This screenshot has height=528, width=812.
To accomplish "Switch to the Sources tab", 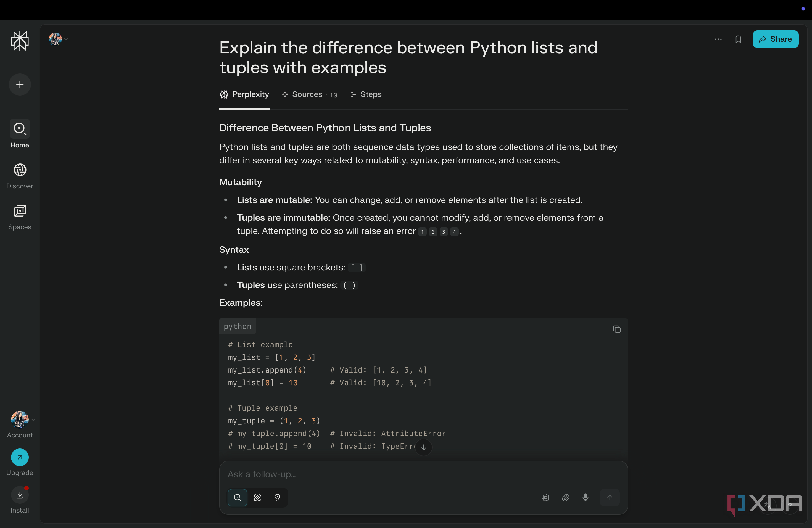I will coord(309,94).
